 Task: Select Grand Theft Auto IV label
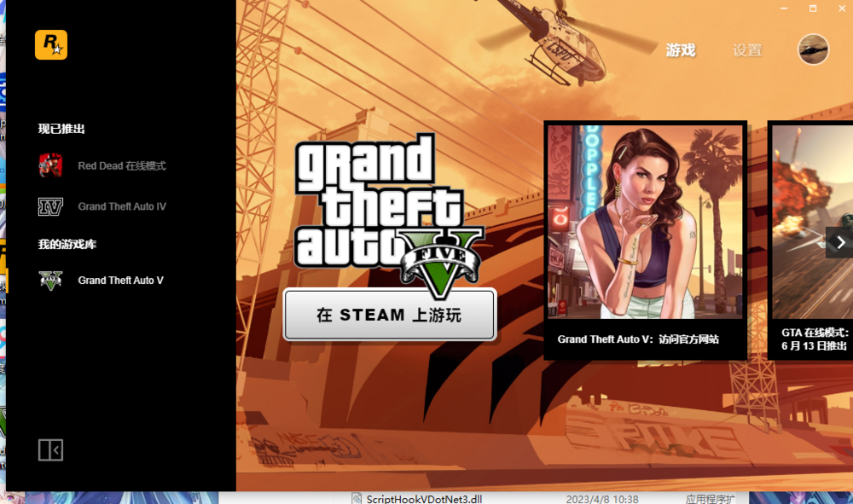tap(122, 206)
